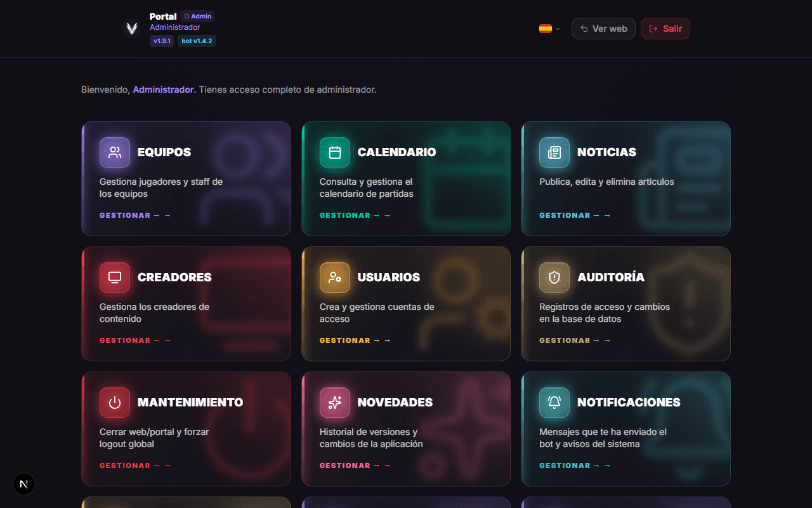This screenshot has width=812, height=508.
Task: Open Gestionar link under Mantenimiento
Action: [135, 465]
